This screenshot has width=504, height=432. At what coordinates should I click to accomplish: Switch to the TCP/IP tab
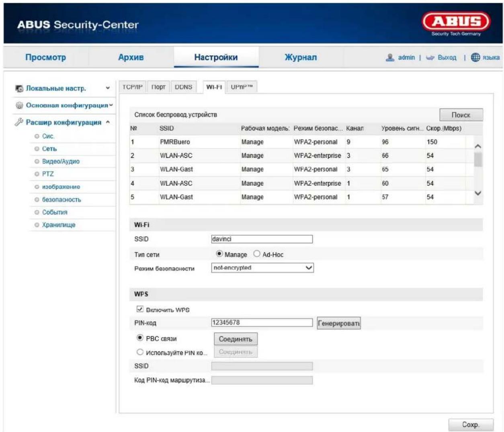tap(133, 87)
